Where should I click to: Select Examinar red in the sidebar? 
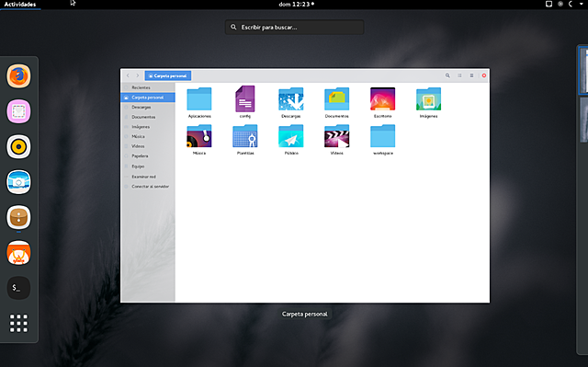148,177
